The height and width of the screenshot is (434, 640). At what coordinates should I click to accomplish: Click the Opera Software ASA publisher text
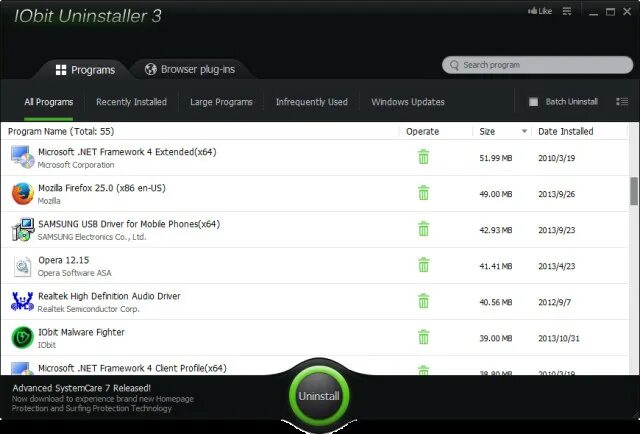(x=74, y=273)
